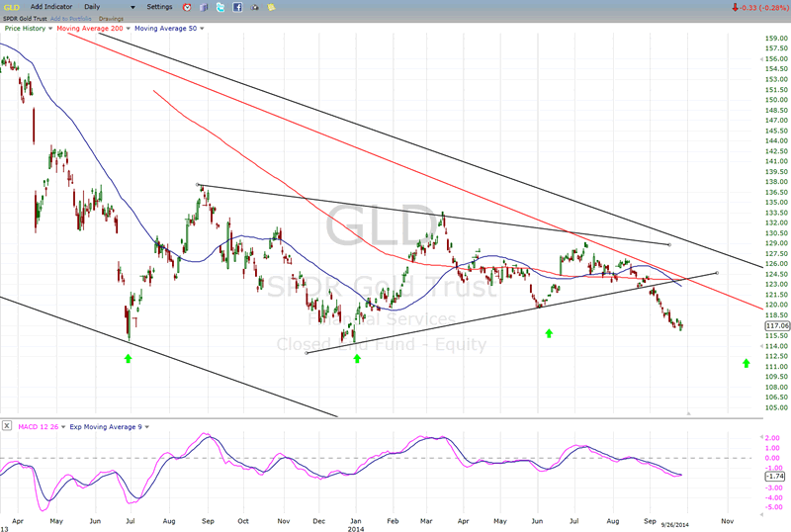This screenshot has height=532, width=791.
Task: Expand Moving Average 200 options
Action: tap(129, 29)
